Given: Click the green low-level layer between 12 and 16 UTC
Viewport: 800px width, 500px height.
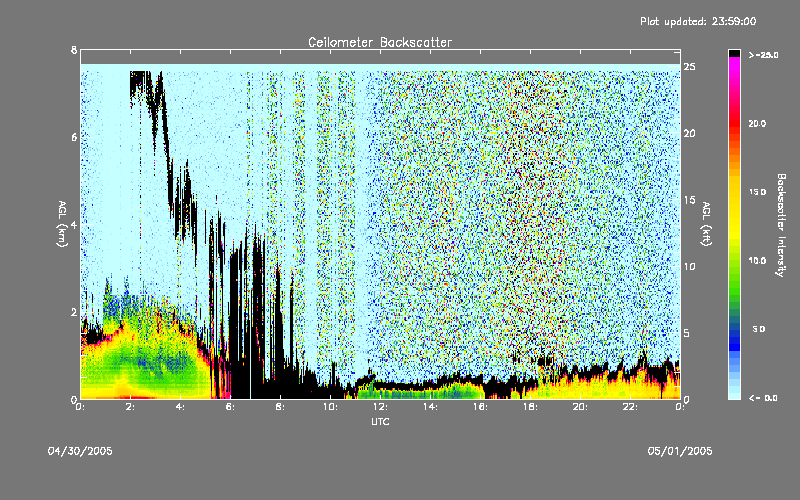Looking at the screenshot, I should (x=421, y=393).
